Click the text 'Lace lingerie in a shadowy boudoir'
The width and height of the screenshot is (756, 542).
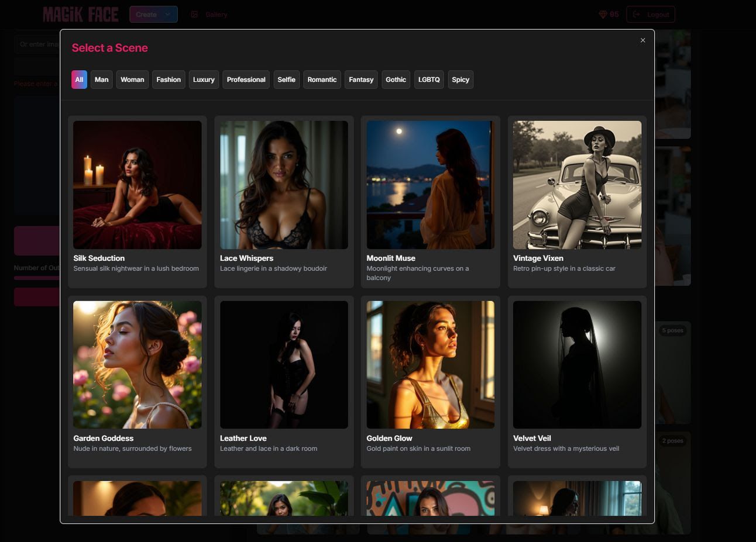[x=273, y=268]
